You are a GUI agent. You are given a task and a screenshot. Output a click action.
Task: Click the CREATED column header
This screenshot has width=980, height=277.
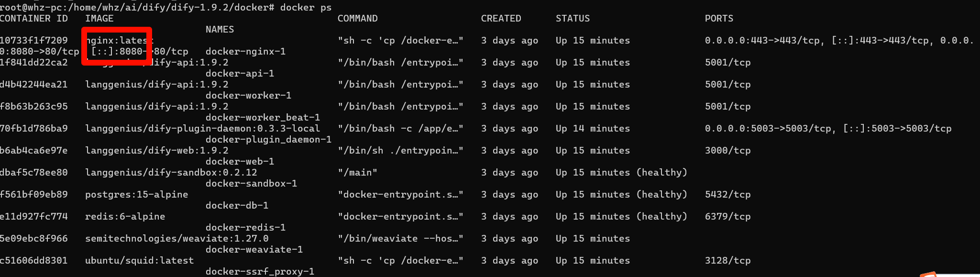point(501,19)
